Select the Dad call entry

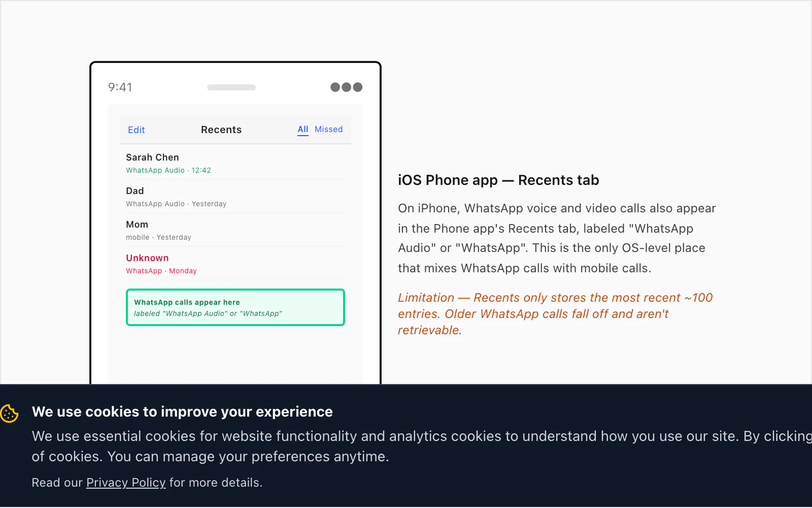(x=235, y=196)
